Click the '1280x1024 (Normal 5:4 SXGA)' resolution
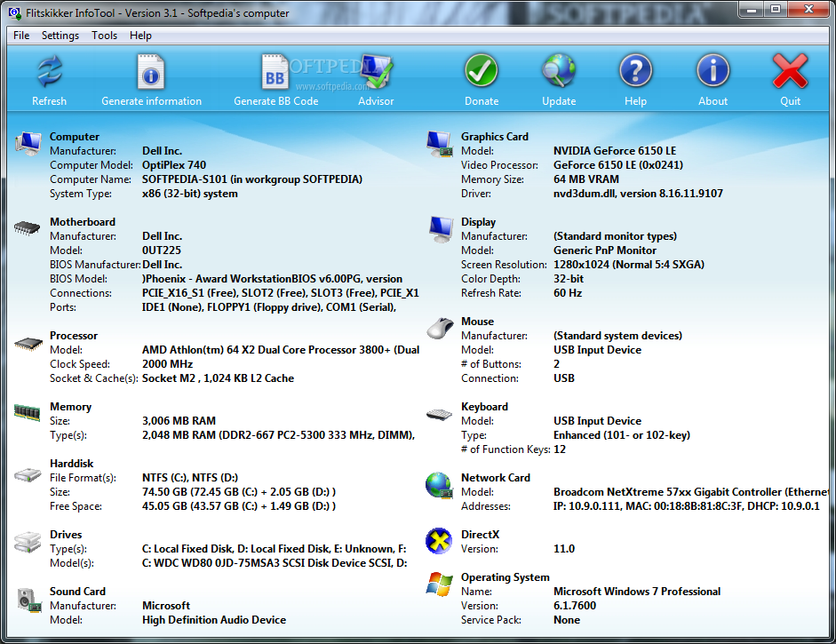This screenshot has height=644, width=836. [x=629, y=265]
